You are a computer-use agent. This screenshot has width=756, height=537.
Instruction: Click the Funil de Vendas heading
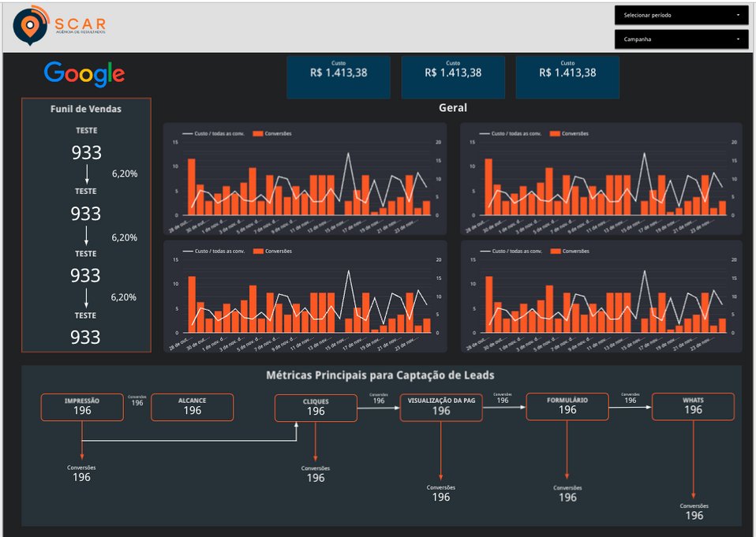(86, 109)
